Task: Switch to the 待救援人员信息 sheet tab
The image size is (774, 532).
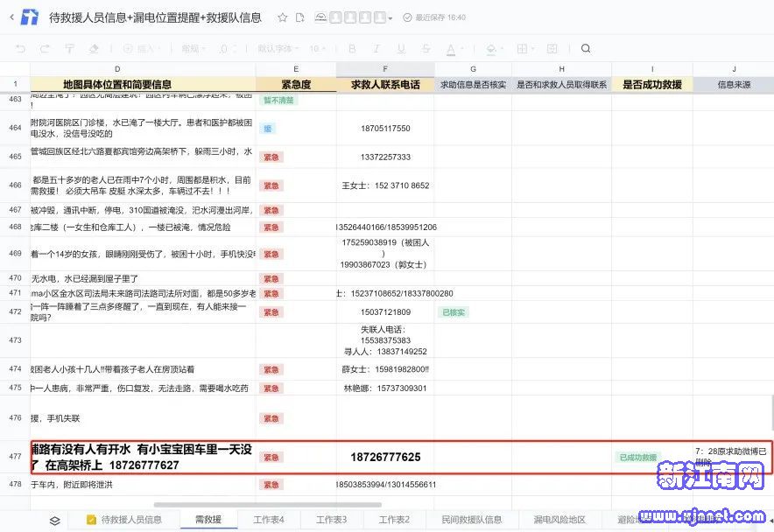Action: point(124,520)
